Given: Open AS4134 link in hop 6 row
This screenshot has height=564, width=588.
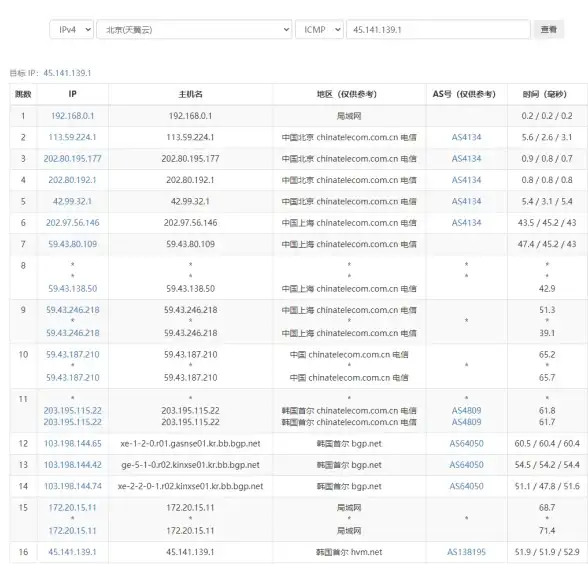Looking at the screenshot, I should pos(466,223).
